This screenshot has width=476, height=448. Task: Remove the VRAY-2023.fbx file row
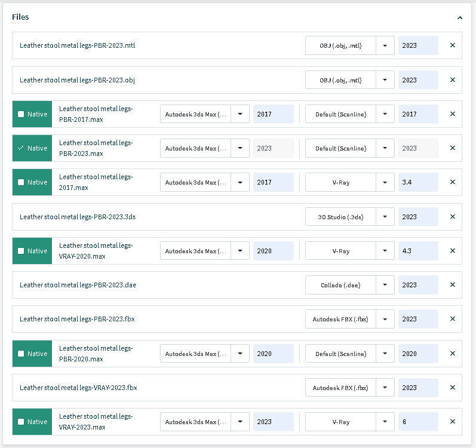coord(452,388)
